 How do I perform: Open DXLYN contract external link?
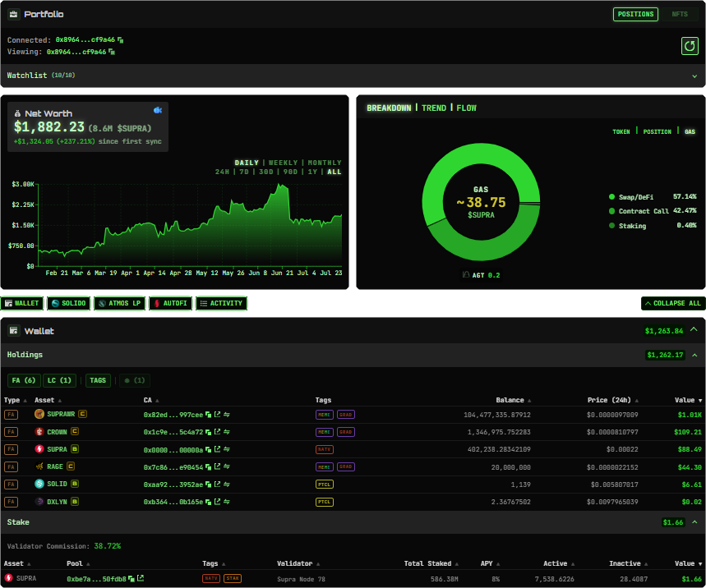pos(218,502)
